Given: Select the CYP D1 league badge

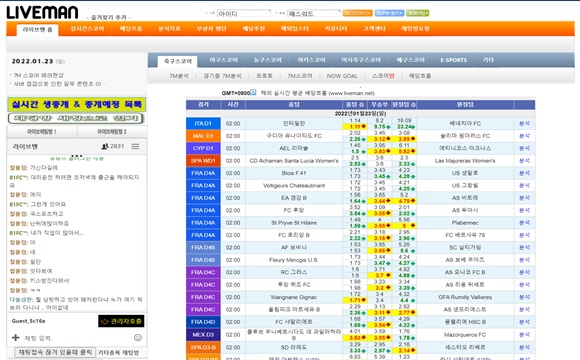Looking at the screenshot, I should pyautogui.click(x=203, y=148).
